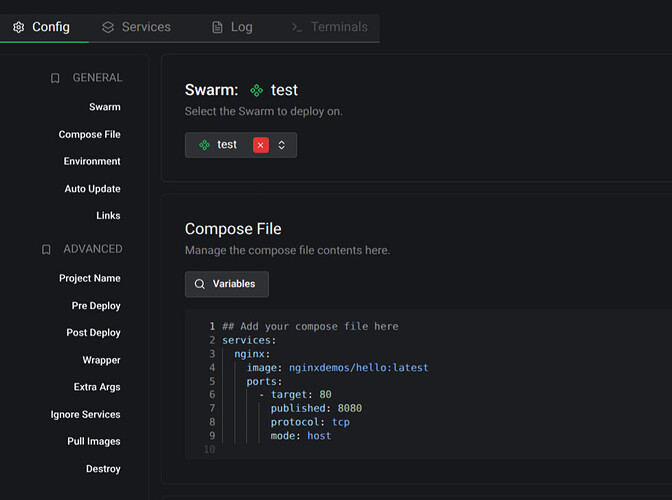Select the test swarm dropdown

point(241,145)
